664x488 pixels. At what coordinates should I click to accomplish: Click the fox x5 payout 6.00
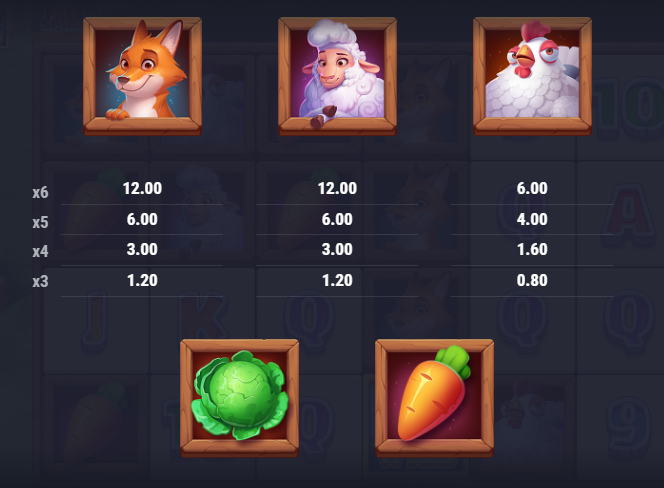pyautogui.click(x=142, y=219)
